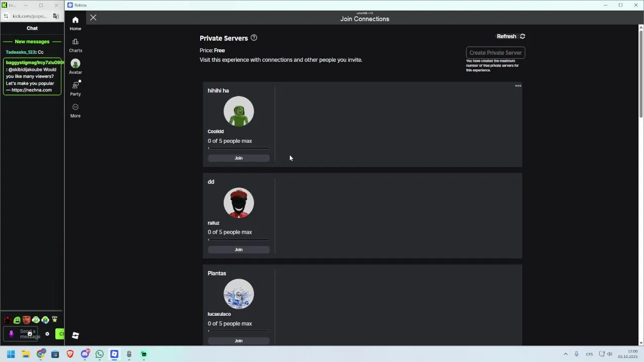Click hihihi ha server occupancy progress bar
The width and height of the screenshot is (644, 362).
pyautogui.click(x=238, y=148)
